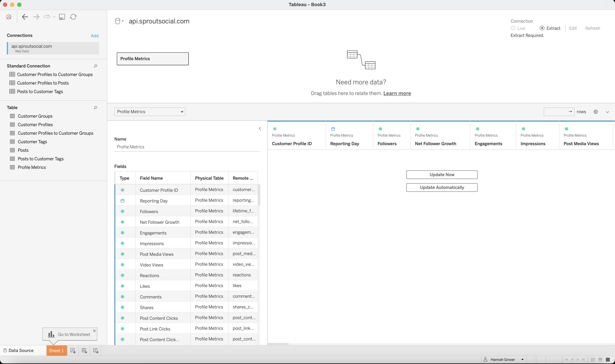Click the Profile Metrics canvas table box

coord(153,59)
